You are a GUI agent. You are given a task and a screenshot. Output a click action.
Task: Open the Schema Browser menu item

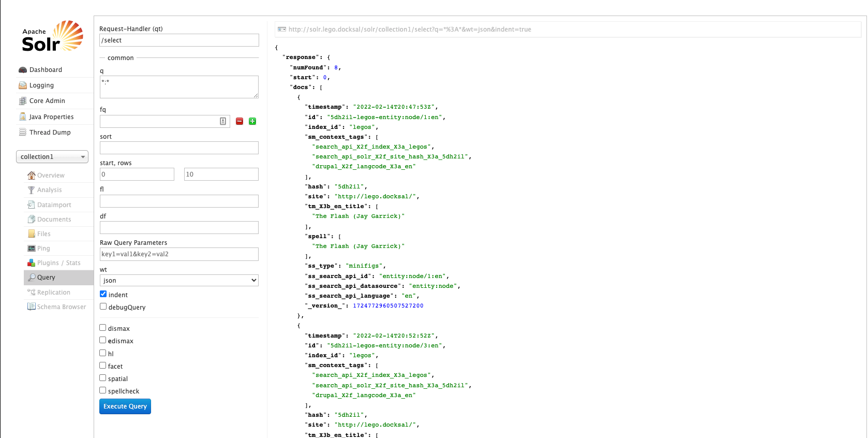(62, 307)
